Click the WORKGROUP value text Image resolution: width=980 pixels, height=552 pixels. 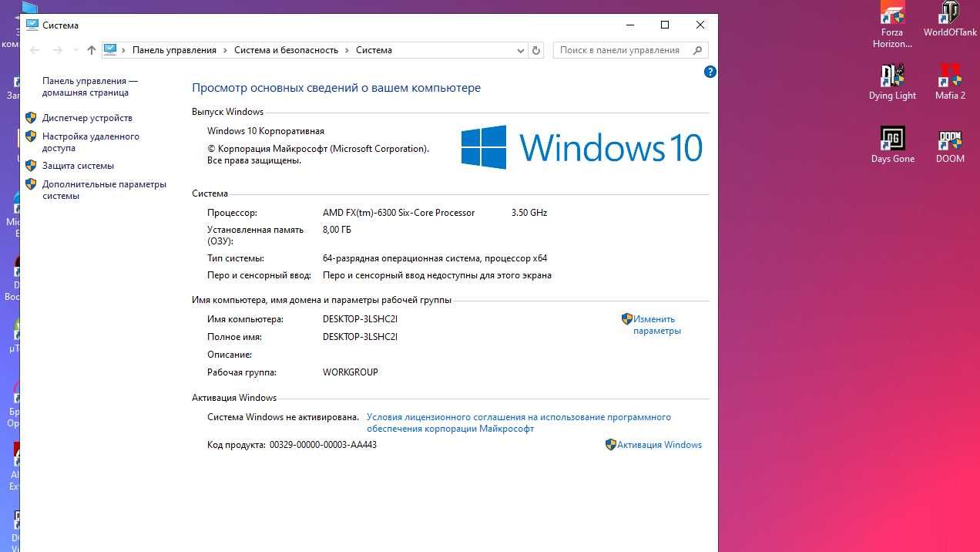tap(351, 372)
